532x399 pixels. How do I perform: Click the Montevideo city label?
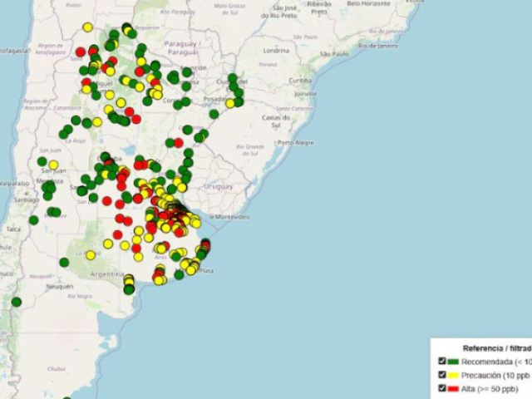[x=232, y=217]
